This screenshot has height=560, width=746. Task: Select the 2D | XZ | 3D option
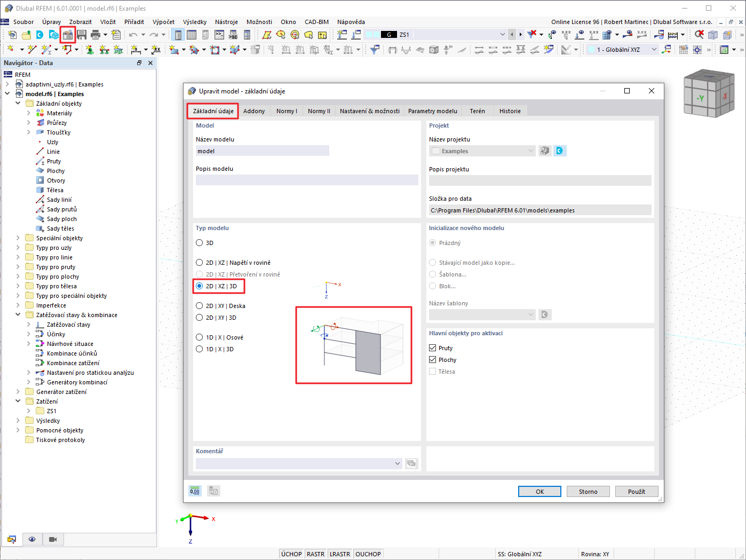click(200, 286)
